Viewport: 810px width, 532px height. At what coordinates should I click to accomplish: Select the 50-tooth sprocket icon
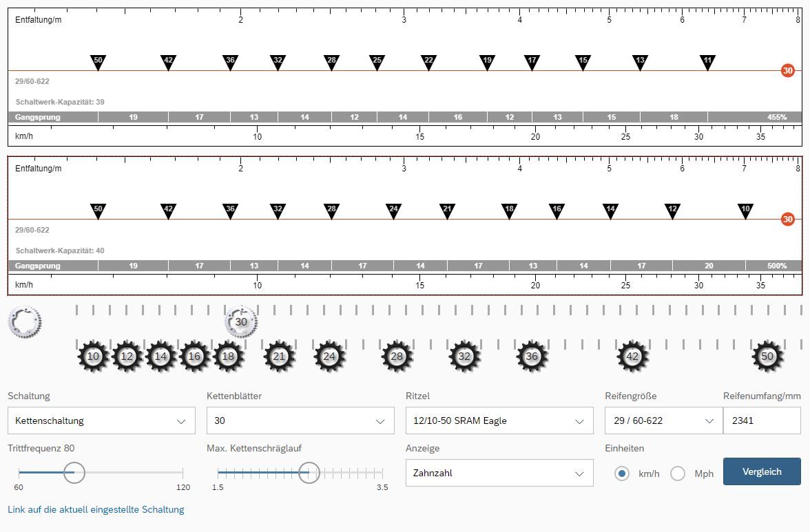point(767,357)
